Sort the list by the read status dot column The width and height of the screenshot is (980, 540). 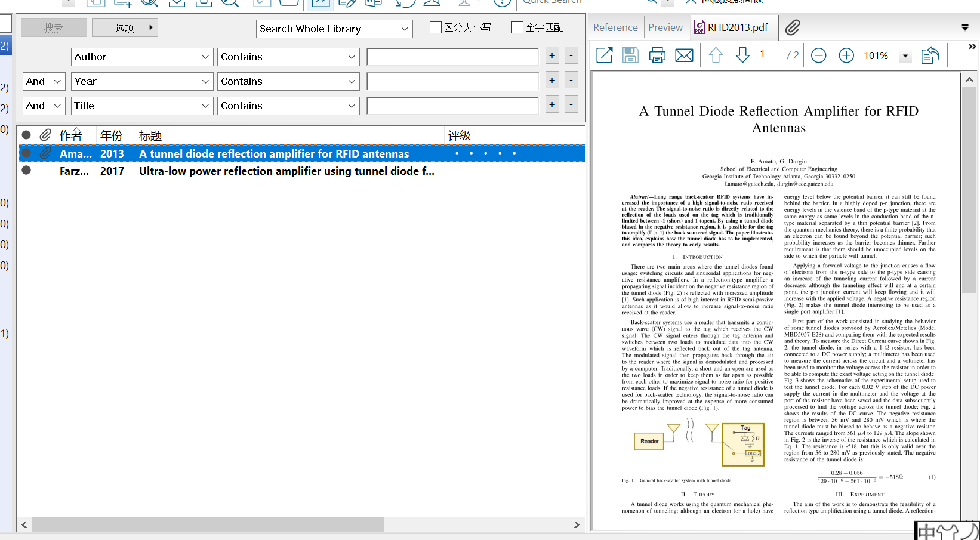26,135
